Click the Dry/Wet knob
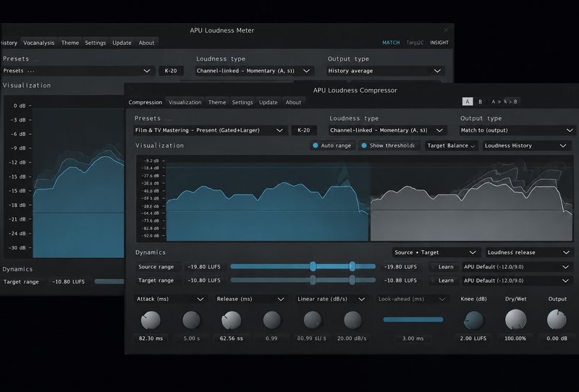Image resolution: width=579 pixels, height=392 pixels. click(x=515, y=320)
